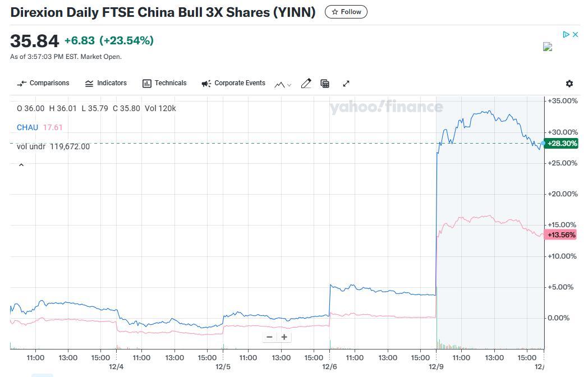Select the Technicals toolbar option

[164, 83]
